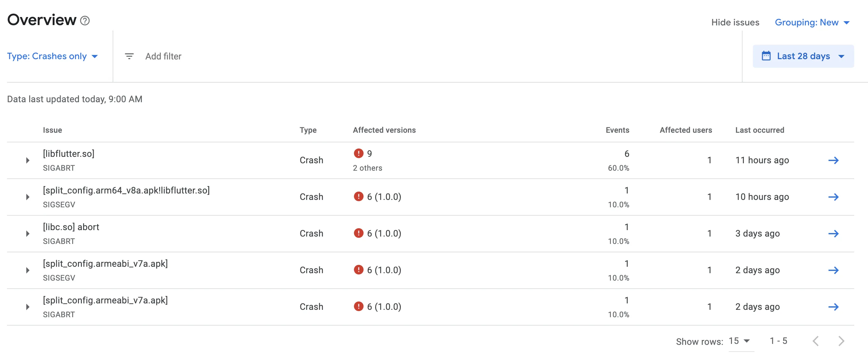Image resolution: width=868 pixels, height=359 pixels.
Task: Click Hide issues
Action: click(x=735, y=22)
